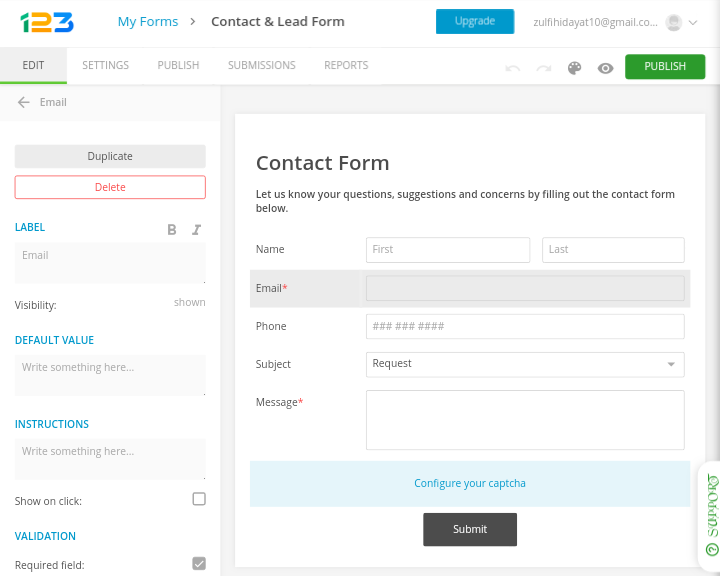Screen dimensions: 720x576
Task: Open the SETTINGS tab
Action: [x=105, y=65]
